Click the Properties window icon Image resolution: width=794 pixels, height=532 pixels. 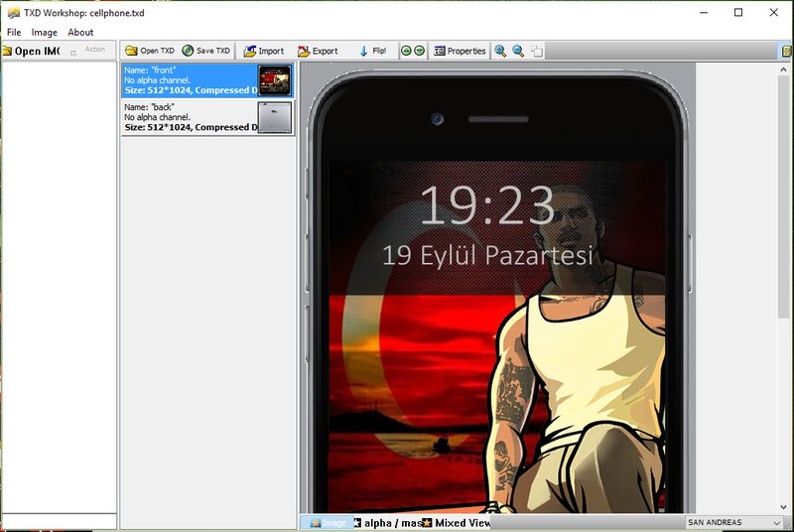point(440,51)
